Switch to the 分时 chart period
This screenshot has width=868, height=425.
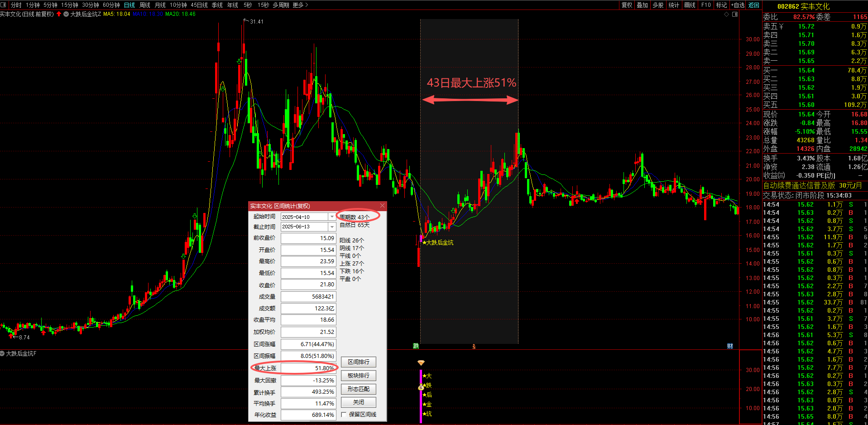(x=16, y=5)
